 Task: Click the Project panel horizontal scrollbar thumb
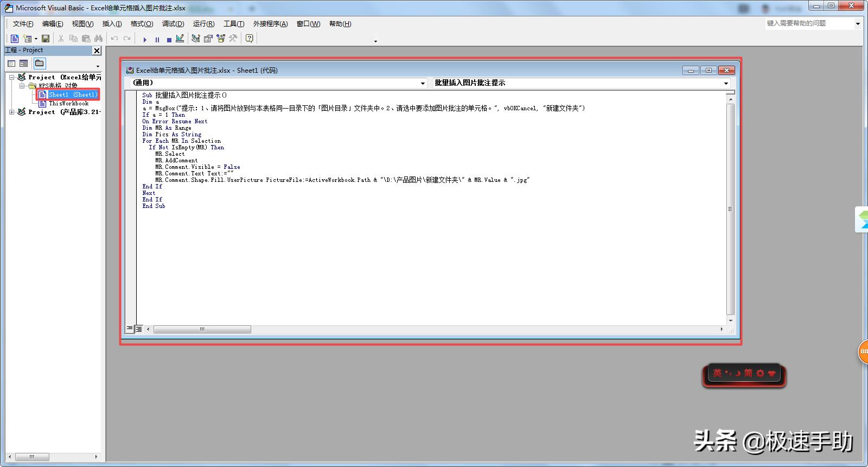tap(31, 457)
